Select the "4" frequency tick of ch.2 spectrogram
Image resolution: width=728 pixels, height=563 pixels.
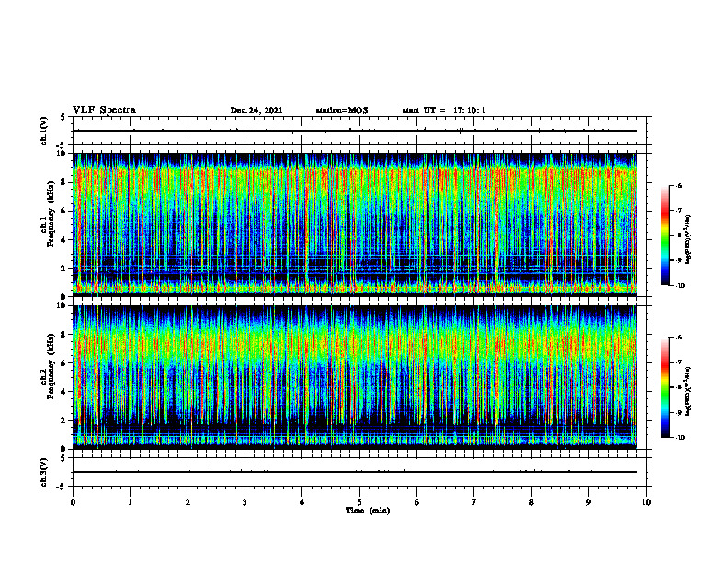(64, 392)
